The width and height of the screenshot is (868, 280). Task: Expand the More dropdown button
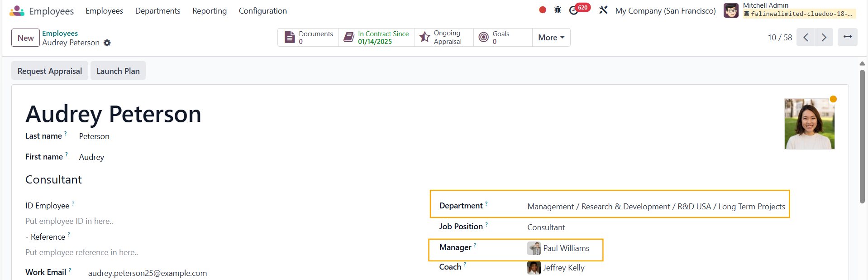click(551, 38)
